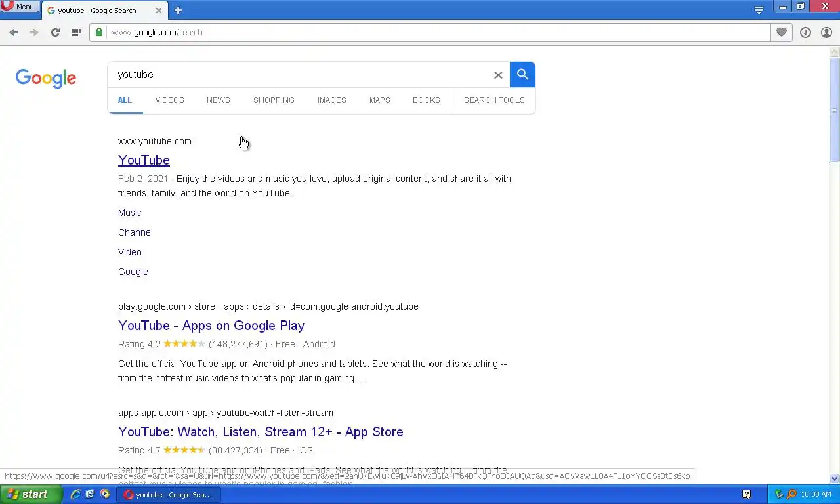Screen dimensions: 840x504
Task: Open a new tab with plus button
Action: 178,10
